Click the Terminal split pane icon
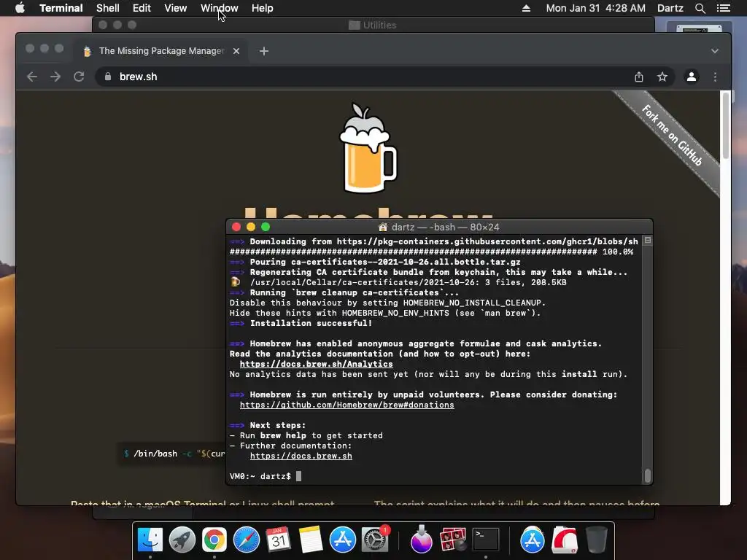The width and height of the screenshot is (747, 560). click(648, 241)
